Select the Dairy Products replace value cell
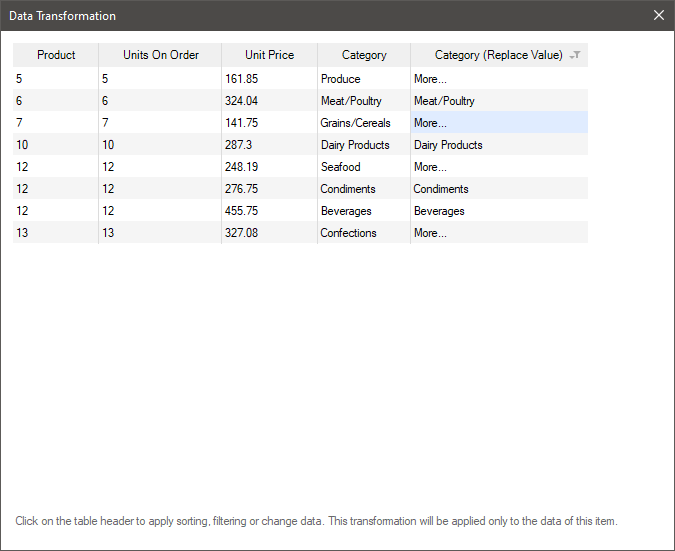The width and height of the screenshot is (675, 551). (448, 145)
